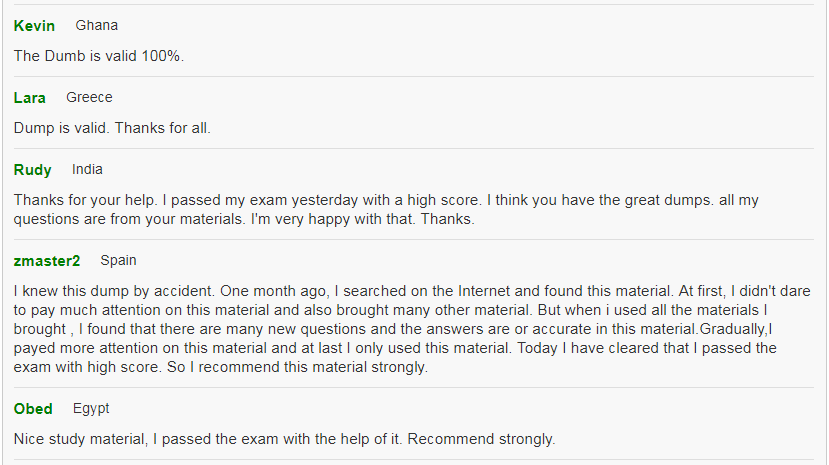This screenshot has width=829, height=465.
Task: Click the country label Spain
Action: pos(118,261)
